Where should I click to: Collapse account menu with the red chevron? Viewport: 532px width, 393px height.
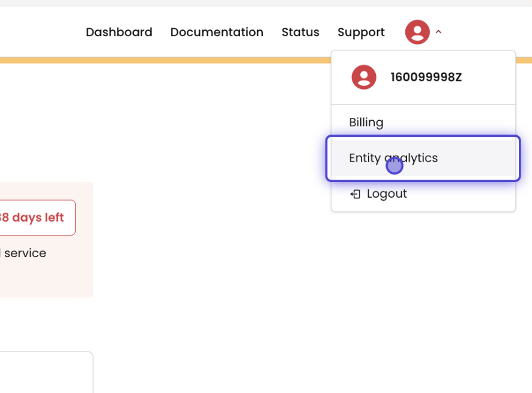(x=438, y=32)
